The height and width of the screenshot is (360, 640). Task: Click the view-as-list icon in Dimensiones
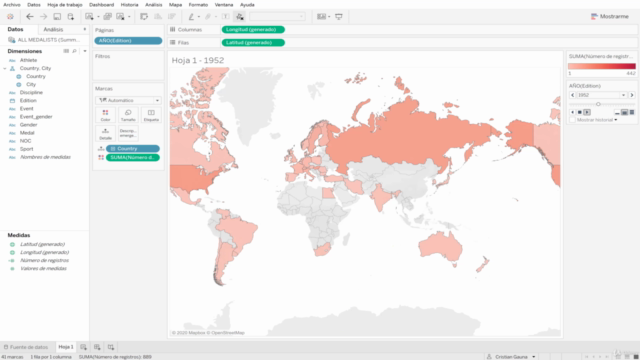click(x=66, y=51)
